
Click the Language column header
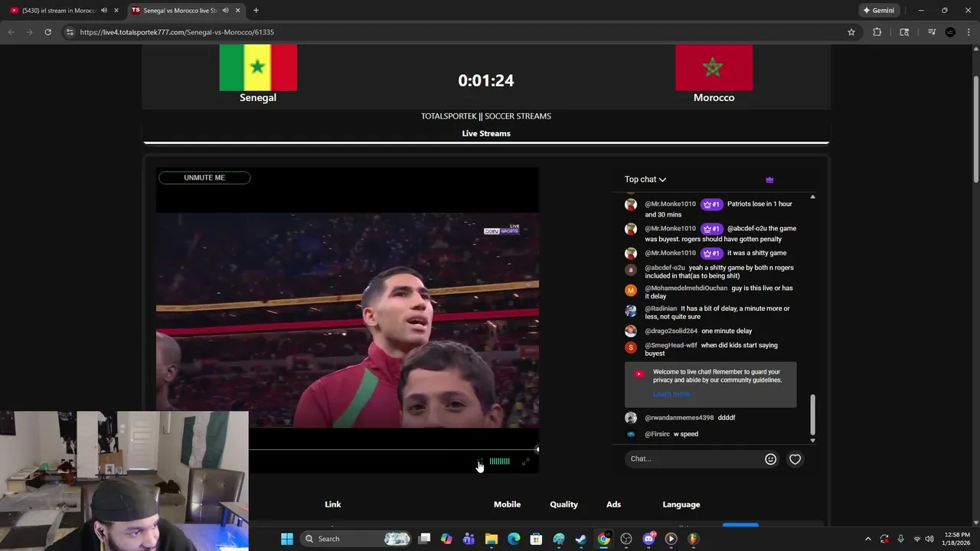pos(681,504)
